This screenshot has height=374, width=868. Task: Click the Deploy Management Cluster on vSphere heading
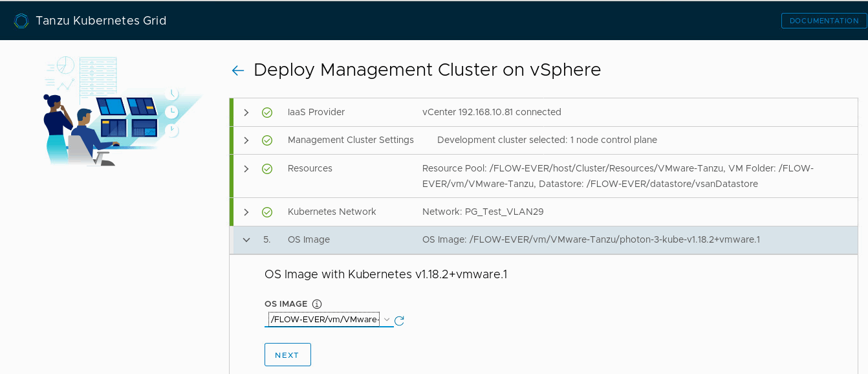point(428,70)
